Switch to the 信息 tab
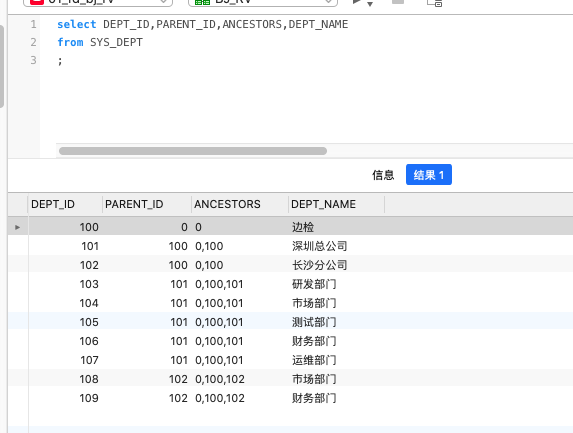This screenshot has height=433, width=573. click(x=383, y=175)
